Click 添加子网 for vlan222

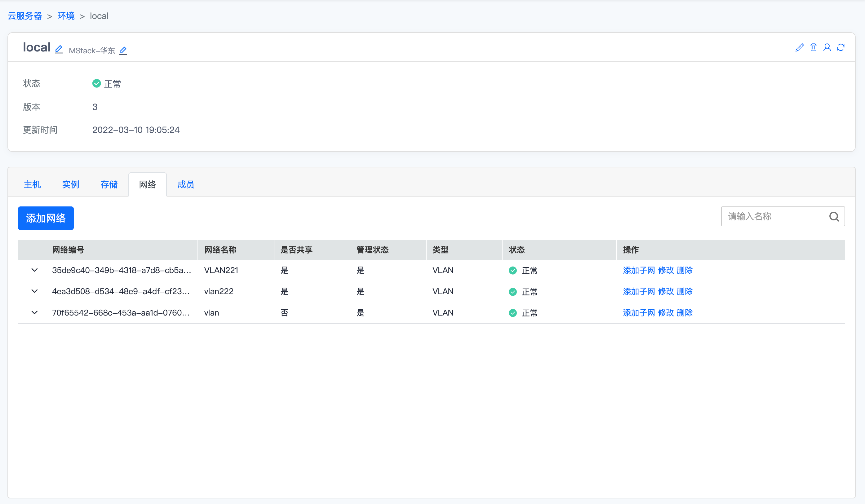coord(639,291)
